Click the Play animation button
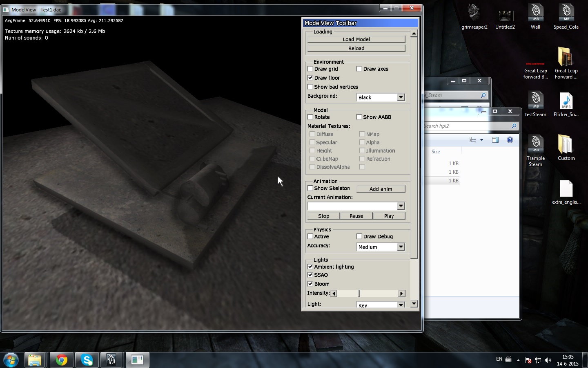 pyautogui.click(x=389, y=216)
